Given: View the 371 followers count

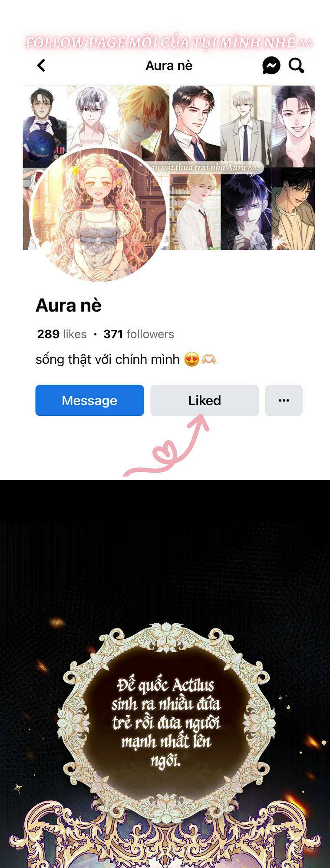Looking at the screenshot, I should [139, 334].
